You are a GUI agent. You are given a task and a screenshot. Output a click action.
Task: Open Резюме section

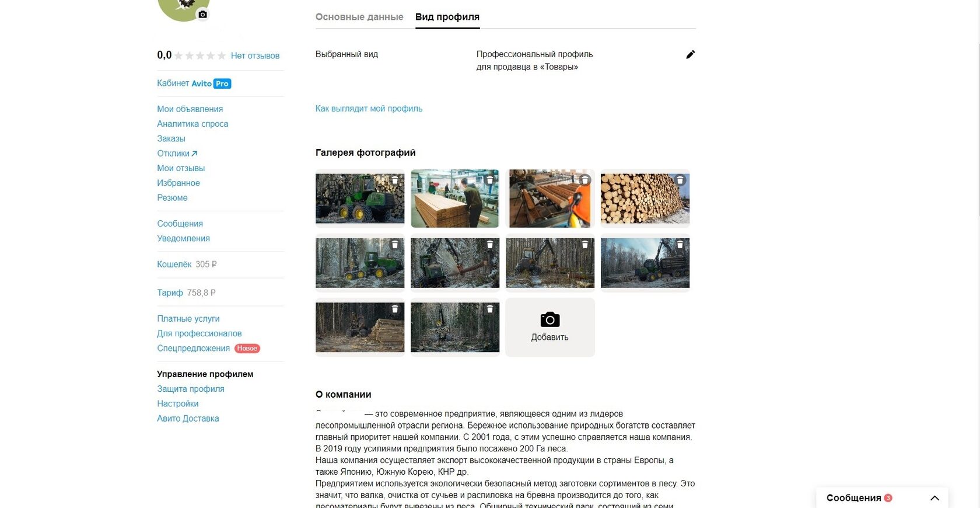click(x=172, y=198)
